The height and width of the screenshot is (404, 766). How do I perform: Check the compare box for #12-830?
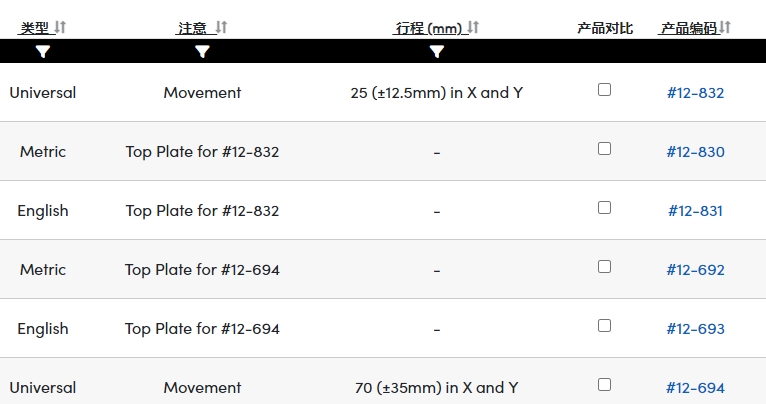[x=604, y=149]
